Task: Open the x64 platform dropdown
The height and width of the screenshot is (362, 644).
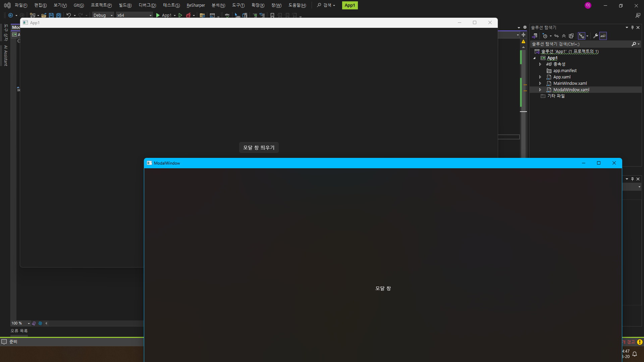Action: [134, 15]
